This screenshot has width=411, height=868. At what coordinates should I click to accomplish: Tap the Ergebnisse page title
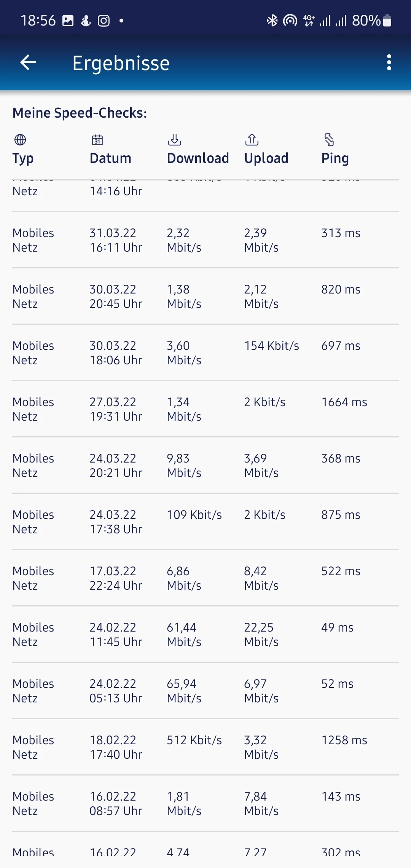tap(121, 63)
